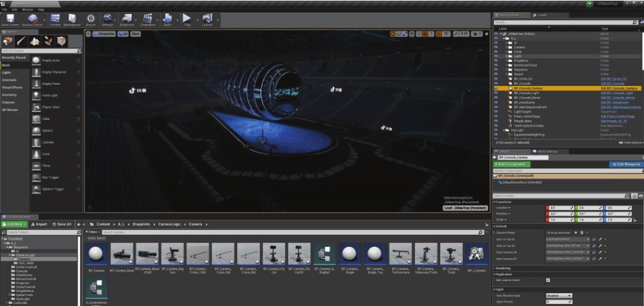The image size is (644, 306).
Task: Select the Paint mode brush icon
Action: click(x=20, y=41)
